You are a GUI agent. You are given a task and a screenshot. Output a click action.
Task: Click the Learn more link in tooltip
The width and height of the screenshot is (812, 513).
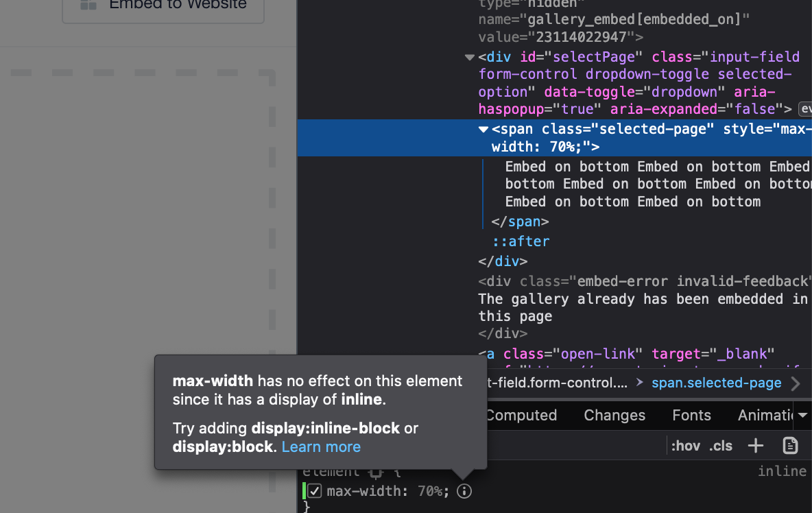point(321,447)
